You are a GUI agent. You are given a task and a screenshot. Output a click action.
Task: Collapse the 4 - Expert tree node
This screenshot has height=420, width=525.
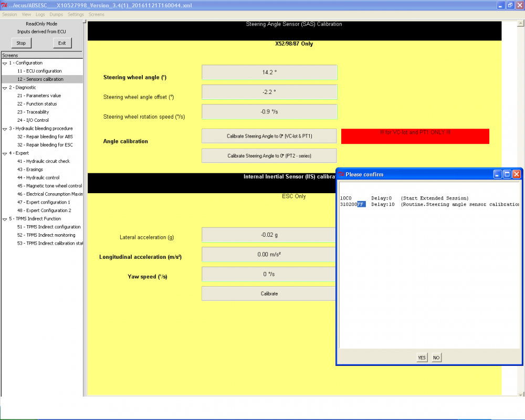pyautogui.click(x=5, y=153)
